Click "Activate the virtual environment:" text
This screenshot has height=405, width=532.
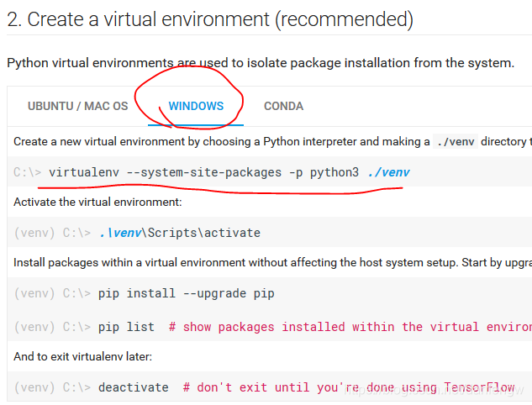tap(97, 202)
